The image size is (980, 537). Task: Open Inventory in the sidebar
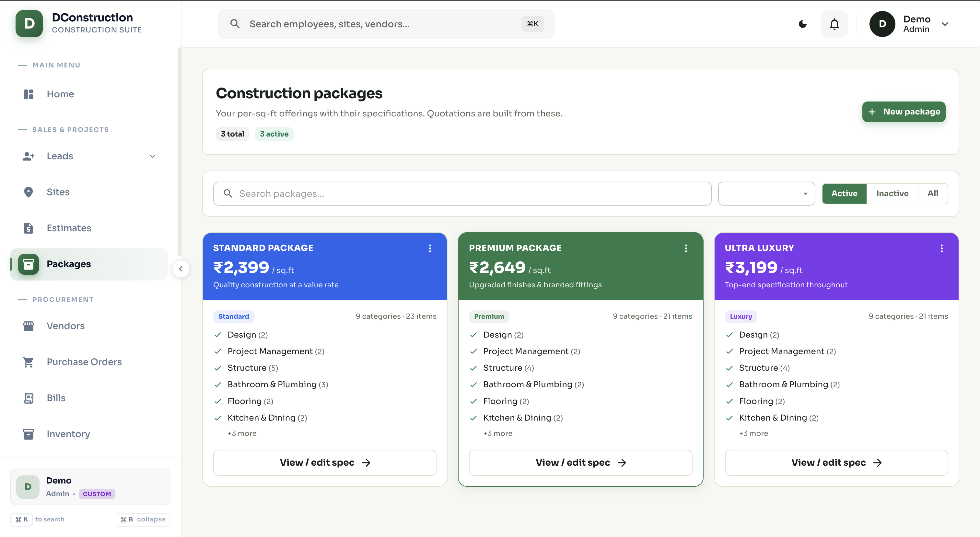[89, 434]
